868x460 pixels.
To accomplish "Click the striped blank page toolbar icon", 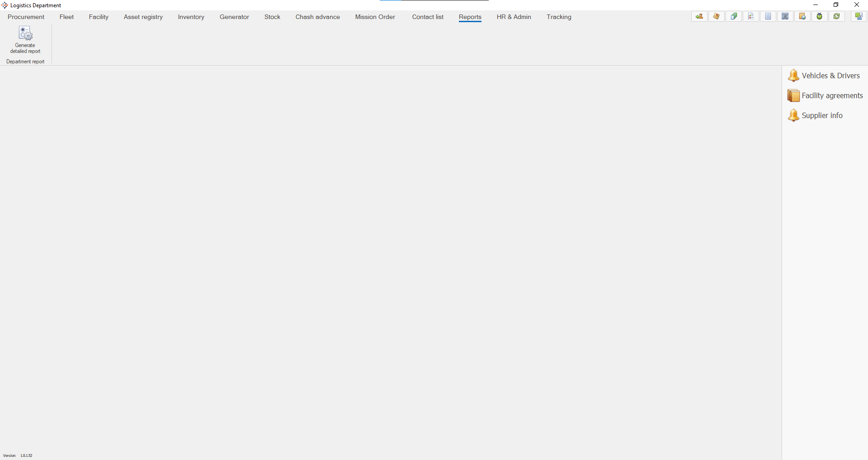I will pos(768,17).
